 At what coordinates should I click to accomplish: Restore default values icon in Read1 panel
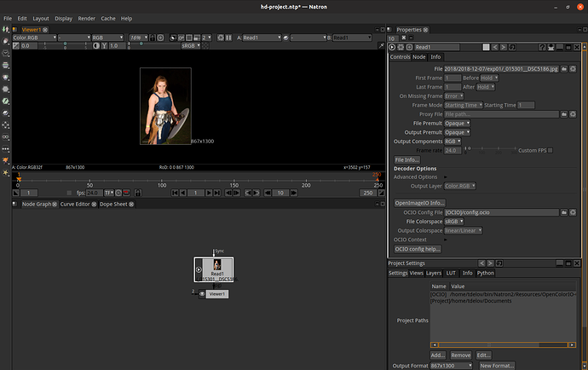click(512, 47)
